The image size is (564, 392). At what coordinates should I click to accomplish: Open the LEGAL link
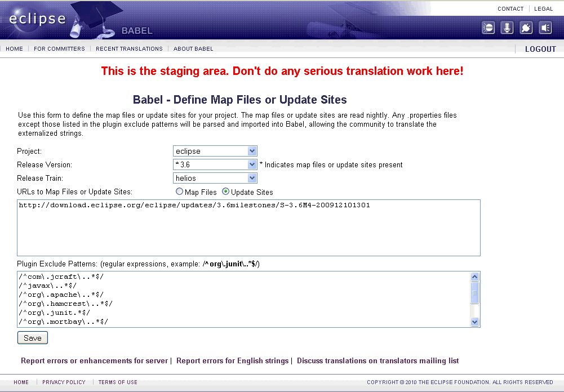pyautogui.click(x=543, y=8)
